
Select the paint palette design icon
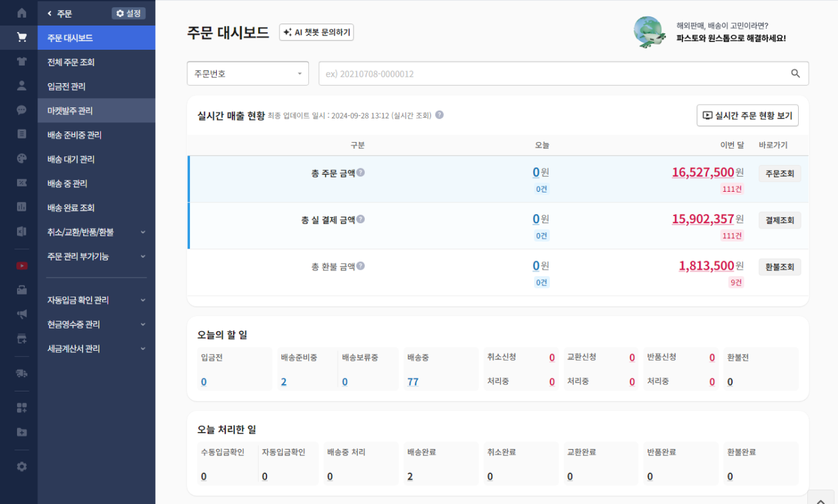tap(22, 158)
